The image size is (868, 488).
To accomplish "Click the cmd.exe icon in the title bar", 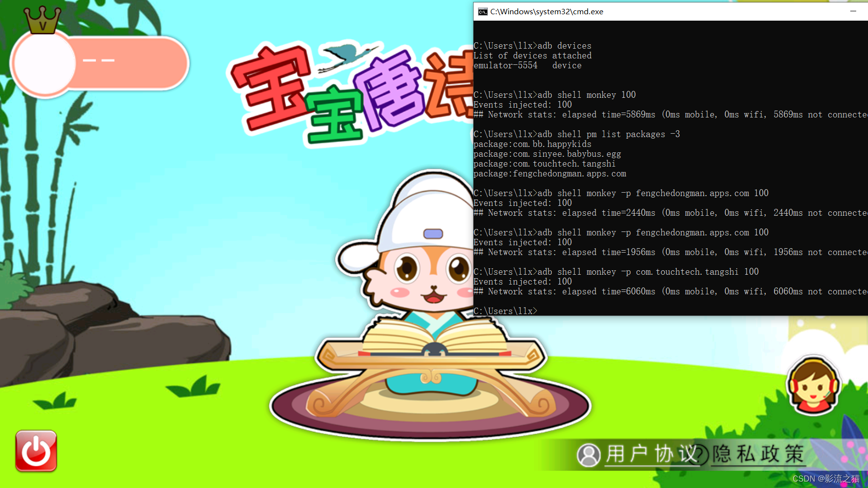I will 482,11.
